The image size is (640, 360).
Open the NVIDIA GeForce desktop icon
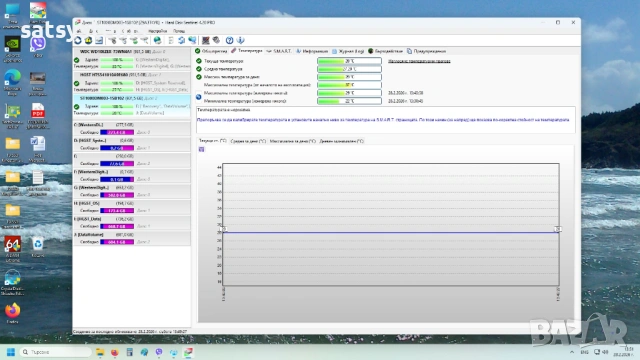click(13, 49)
